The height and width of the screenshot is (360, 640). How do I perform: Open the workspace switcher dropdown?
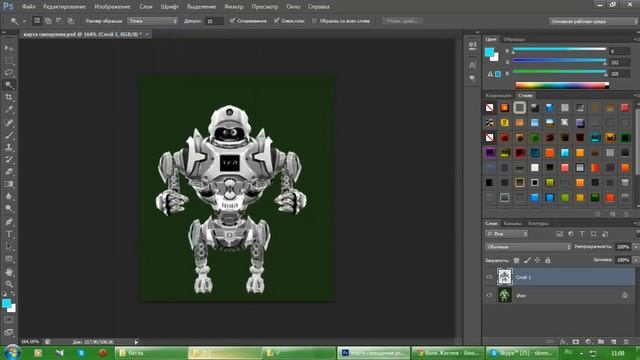593,21
